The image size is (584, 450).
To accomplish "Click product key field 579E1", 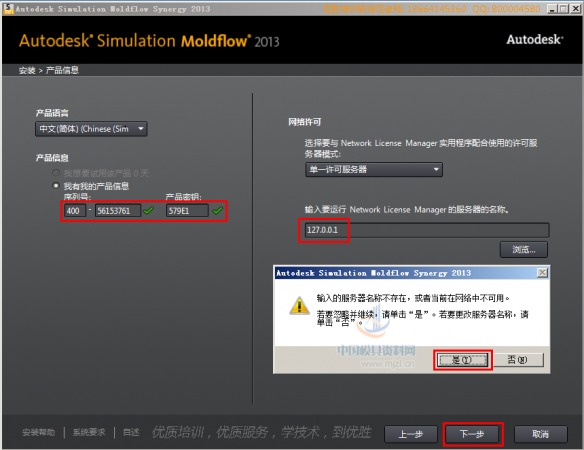I will (x=187, y=210).
